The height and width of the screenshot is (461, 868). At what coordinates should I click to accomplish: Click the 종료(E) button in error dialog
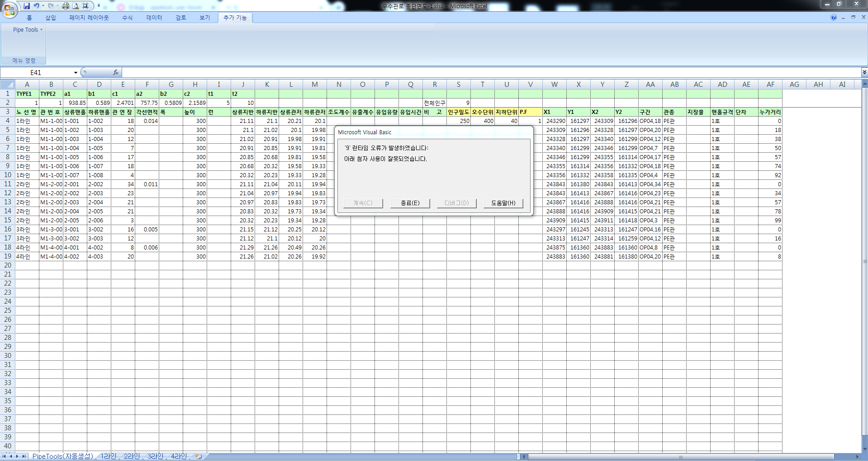(410, 203)
